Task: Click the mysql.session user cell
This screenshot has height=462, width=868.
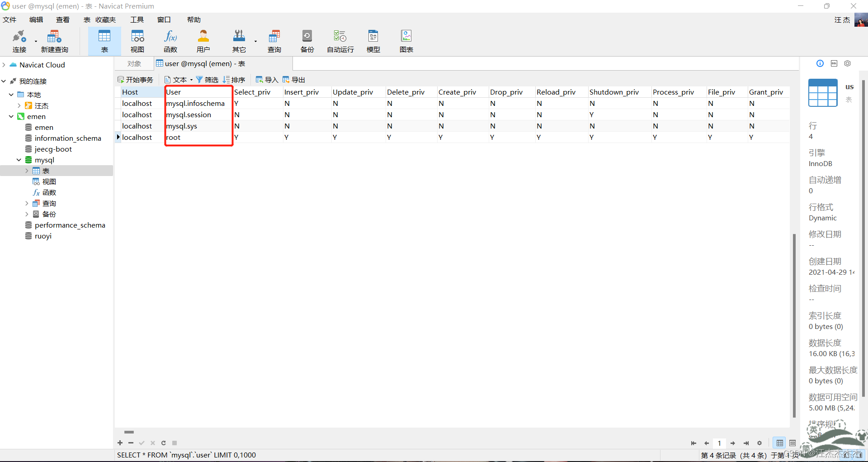Action: (x=199, y=114)
